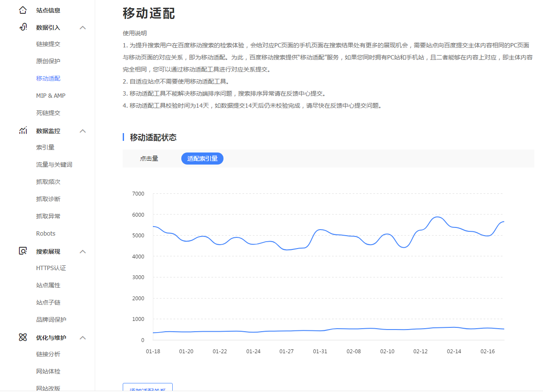Image resolution: width=543 pixels, height=392 pixels.
Task: Click the 优化与维护 maintenance icon
Action: [x=22, y=337]
